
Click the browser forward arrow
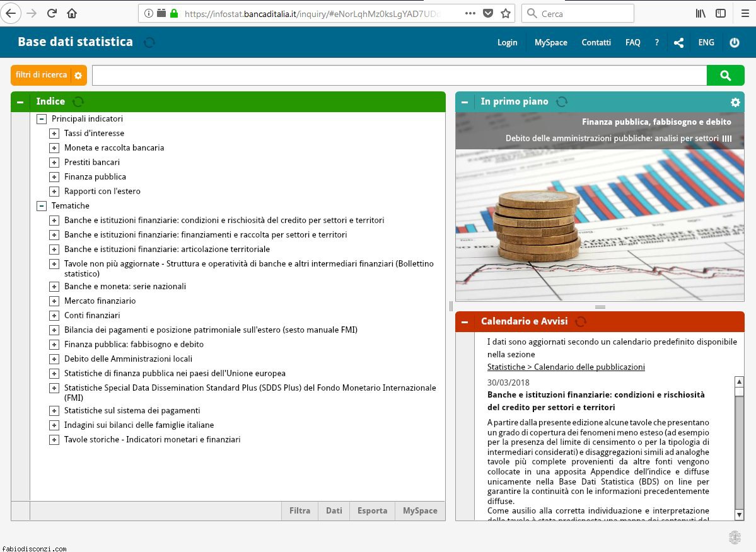(32, 13)
